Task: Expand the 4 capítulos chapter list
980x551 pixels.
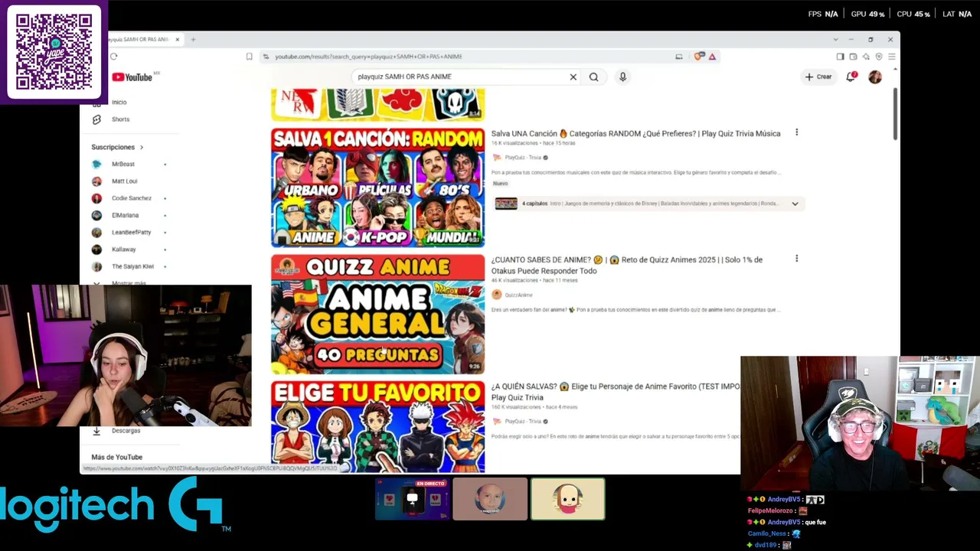Action: pyautogui.click(x=795, y=204)
